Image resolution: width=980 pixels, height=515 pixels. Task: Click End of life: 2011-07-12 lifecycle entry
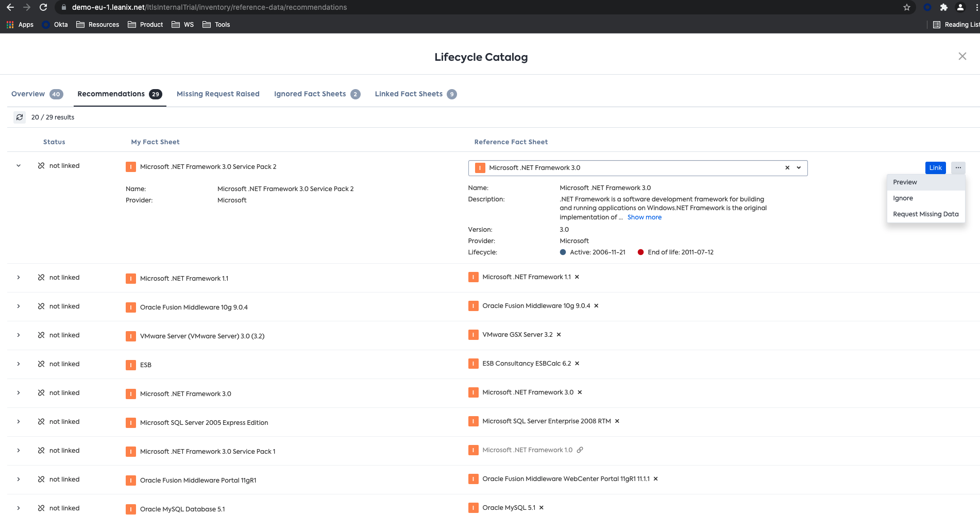point(675,252)
